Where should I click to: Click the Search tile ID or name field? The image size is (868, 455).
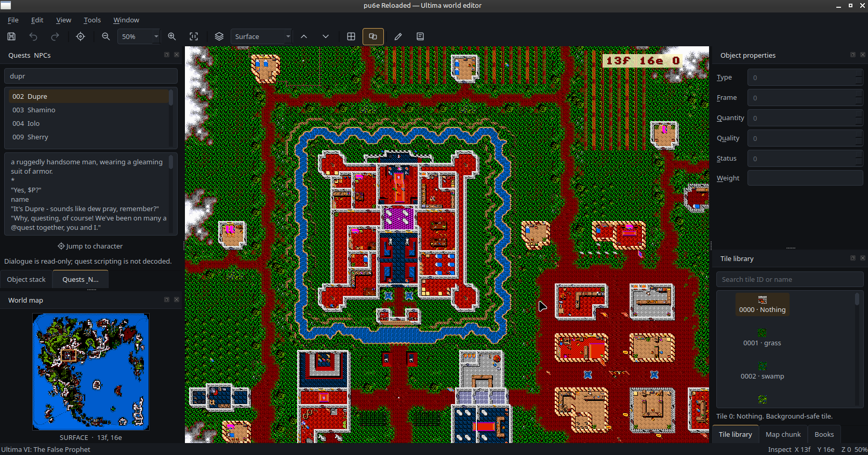click(790, 279)
